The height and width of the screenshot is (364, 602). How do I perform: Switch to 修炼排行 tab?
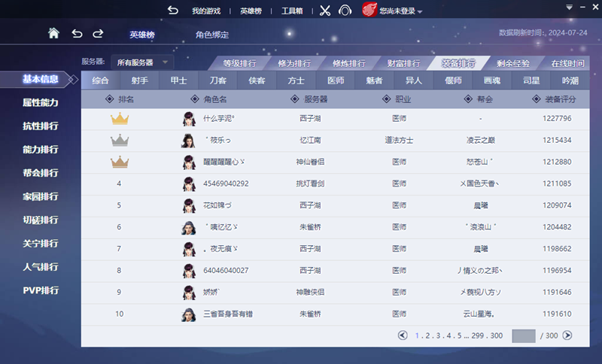pyautogui.click(x=348, y=63)
